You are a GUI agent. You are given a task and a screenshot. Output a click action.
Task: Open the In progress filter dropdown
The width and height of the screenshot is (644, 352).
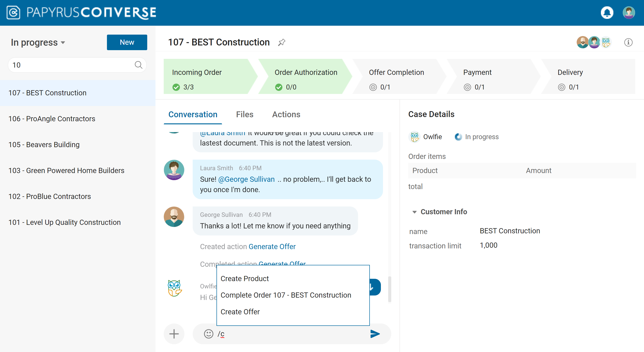click(38, 42)
